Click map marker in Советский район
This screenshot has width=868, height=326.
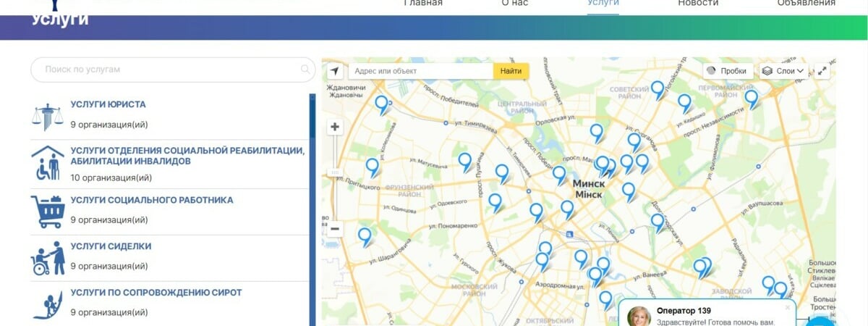(x=658, y=90)
